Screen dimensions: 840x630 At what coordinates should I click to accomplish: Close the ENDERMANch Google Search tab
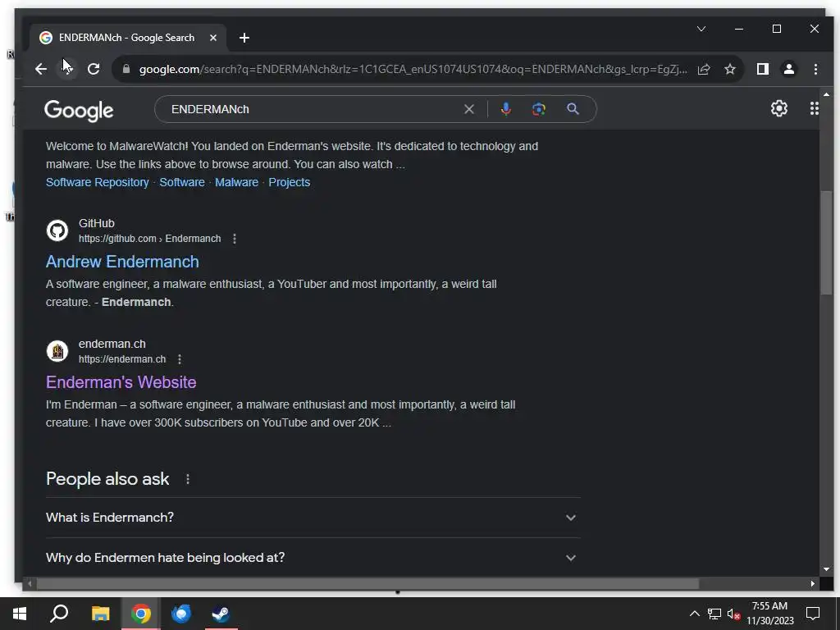point(213,38)
